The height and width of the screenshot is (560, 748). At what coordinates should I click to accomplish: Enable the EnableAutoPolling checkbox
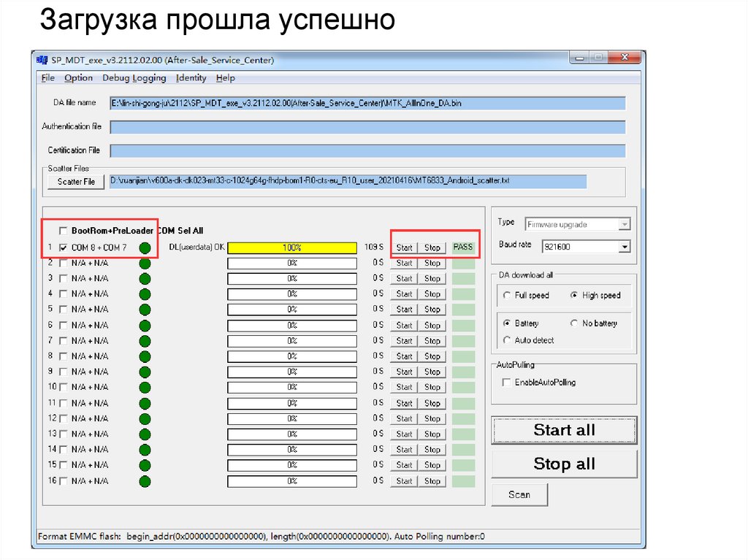tap(507, 383)
